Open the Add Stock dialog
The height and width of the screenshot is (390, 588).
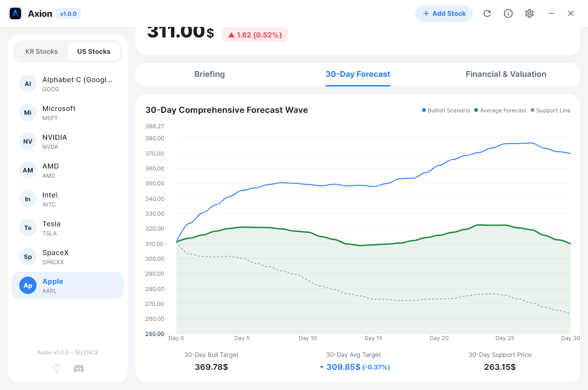tap(444, 13)
